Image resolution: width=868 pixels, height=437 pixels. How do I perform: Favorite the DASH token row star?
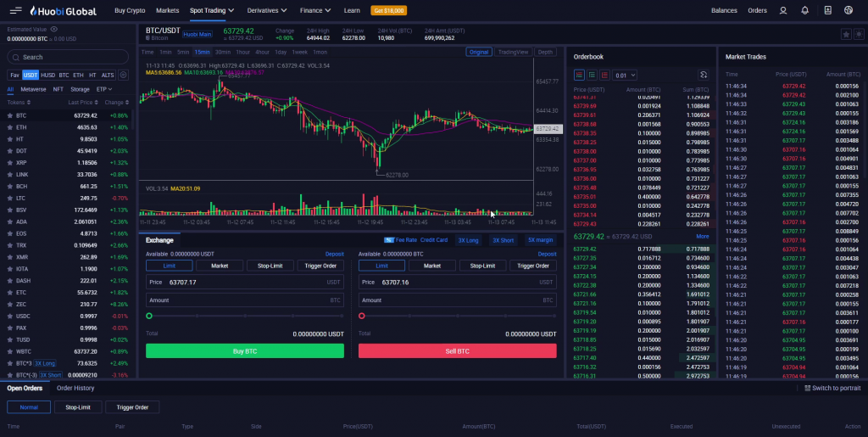9,281
